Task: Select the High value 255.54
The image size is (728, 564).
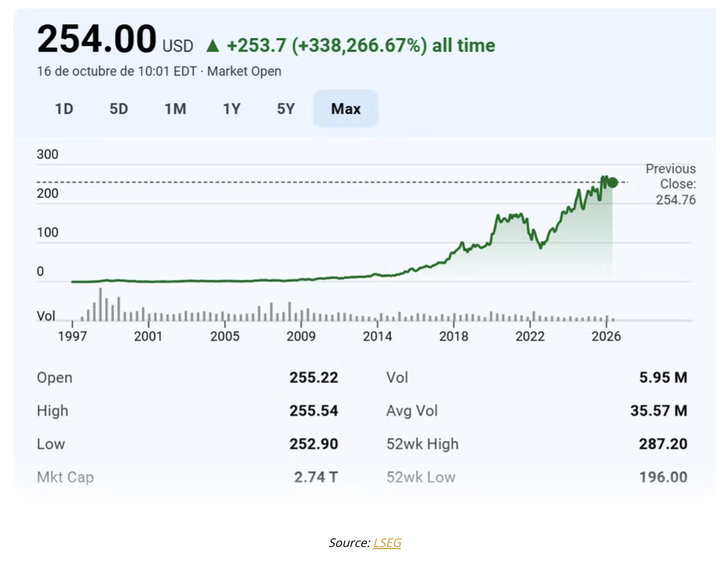Action: [x=314, y=411]
